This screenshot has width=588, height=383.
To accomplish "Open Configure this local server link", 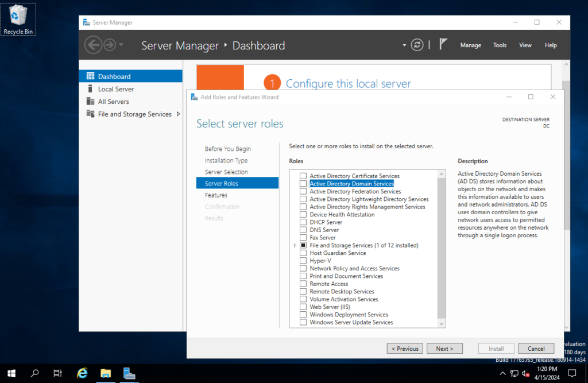I will coord(349,84).
